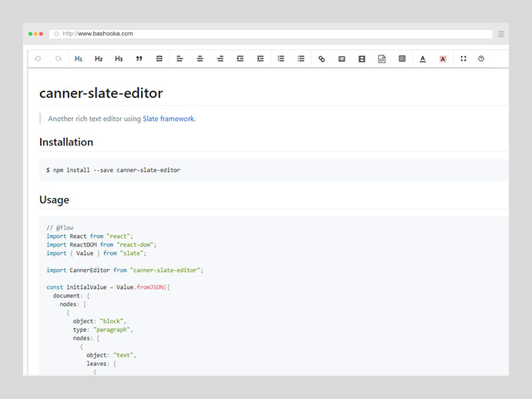Viewport: 532px width, 399px height.
Task: Apply Heading 2 (H2) format
Action: coord(99,59)
